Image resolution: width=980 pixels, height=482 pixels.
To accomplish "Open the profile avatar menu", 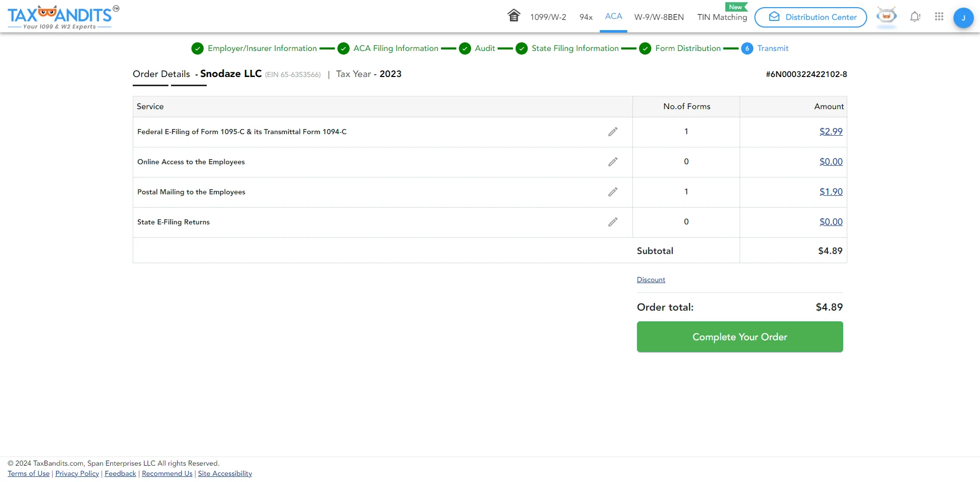I will [963, 17].
